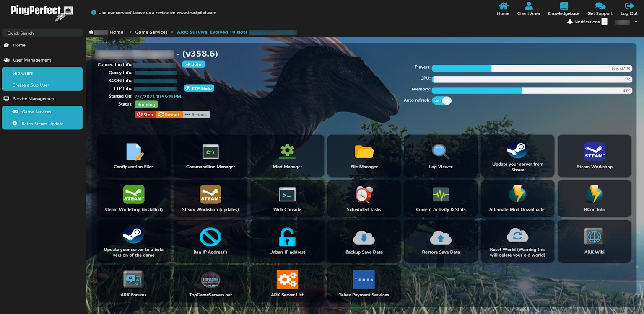Select Game Services in the sidebar
The height and width of the screenshot is (314, 644).
tap(36, 112)
